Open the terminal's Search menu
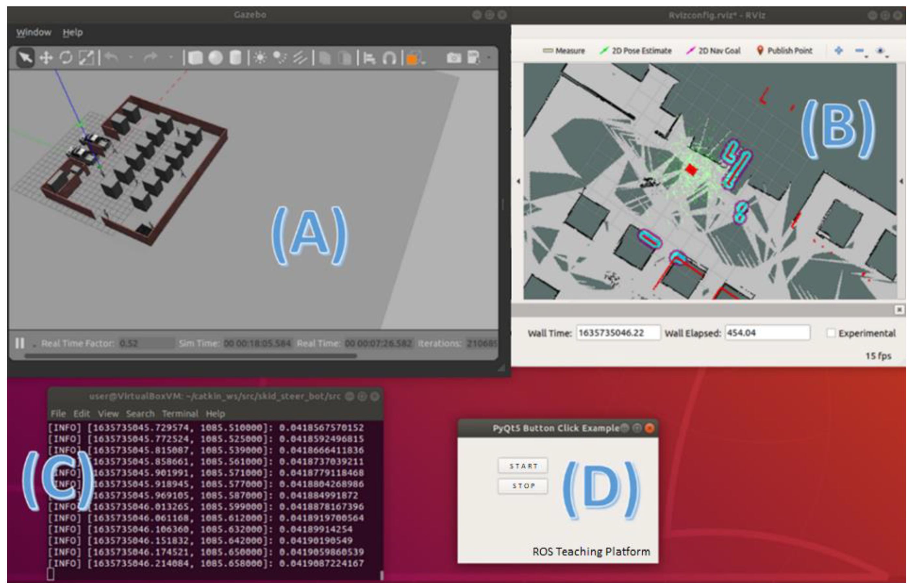 coord(140,413)
